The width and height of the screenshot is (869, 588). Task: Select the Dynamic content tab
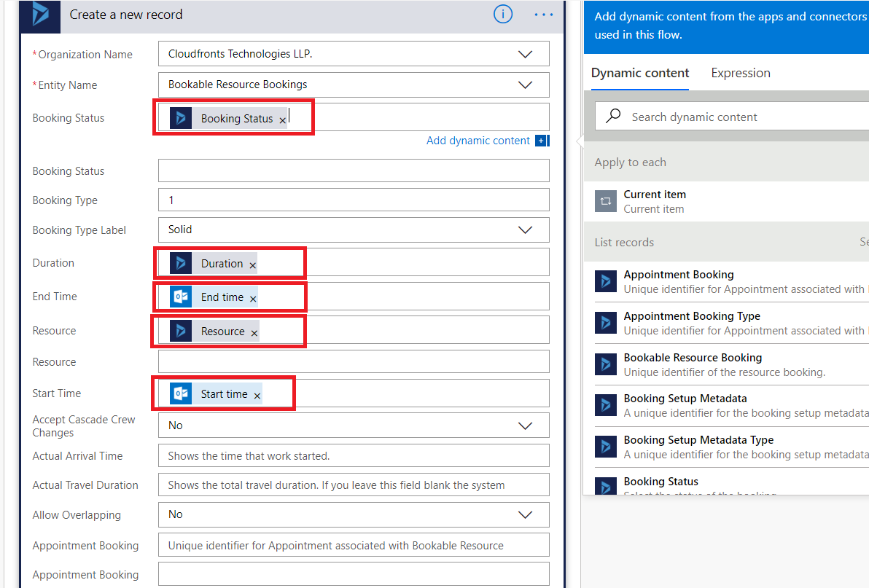(x=640, y=73)
